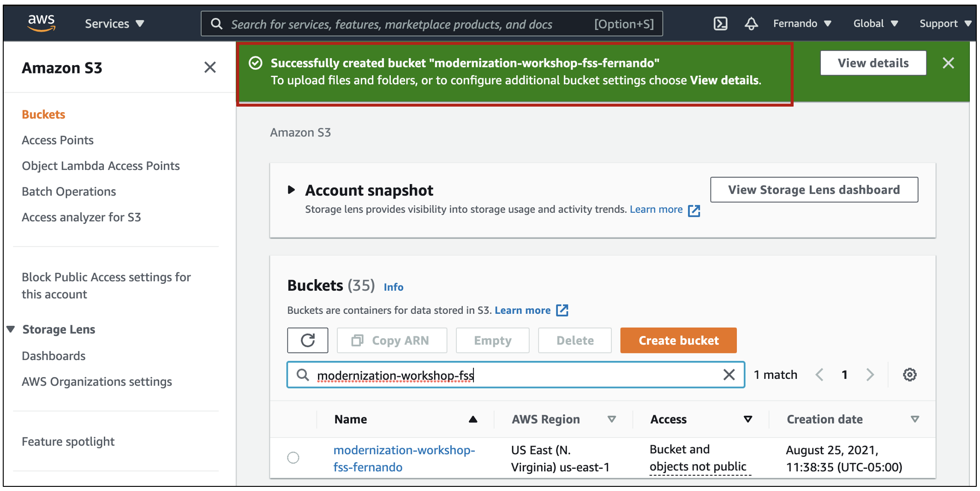The width and height of the screenshot is (980, 491).
Task: Click the search icon in bucket filter field
Action: pos(303,375)
